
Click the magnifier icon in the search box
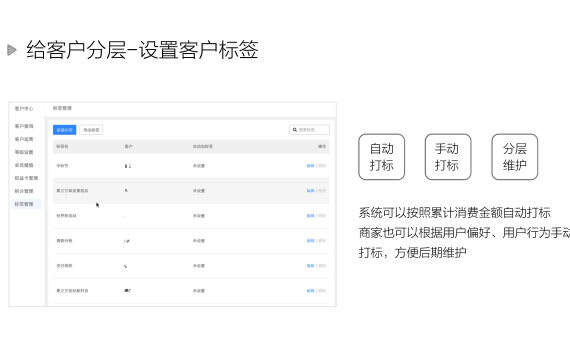point(295,129)
